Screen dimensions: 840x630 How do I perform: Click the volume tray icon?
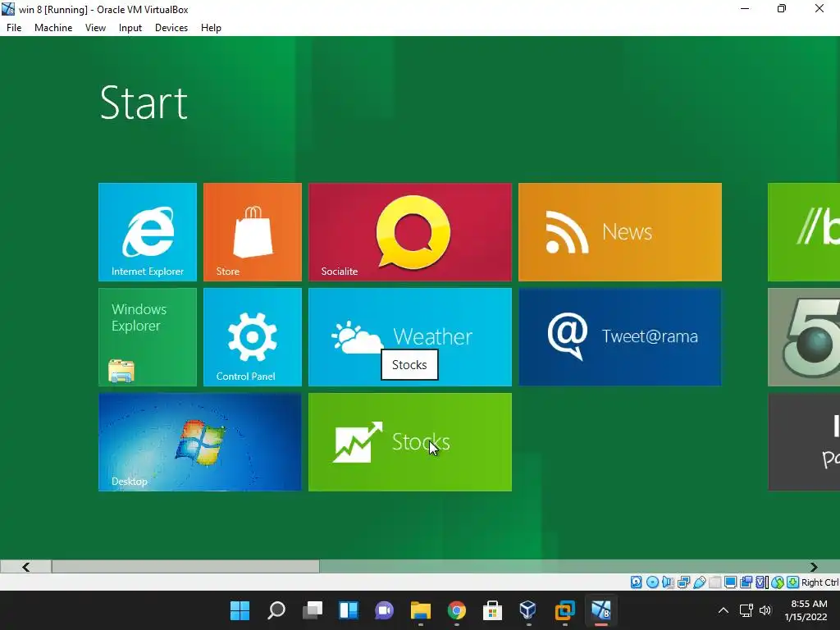point(765,610)
